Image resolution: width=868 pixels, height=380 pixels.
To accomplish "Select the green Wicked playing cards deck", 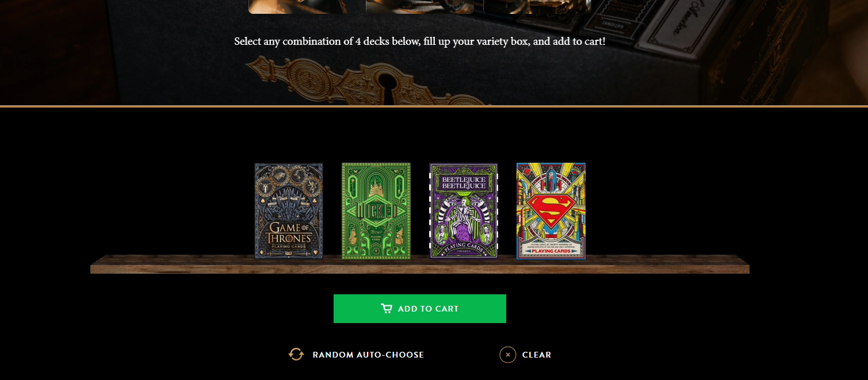I will [376, 211].
